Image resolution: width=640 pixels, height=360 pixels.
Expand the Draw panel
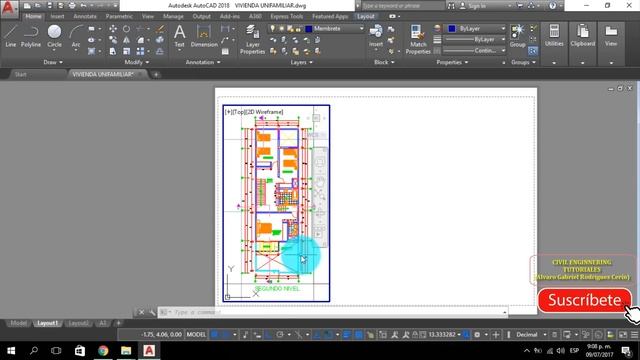click(x=53, y=62)
